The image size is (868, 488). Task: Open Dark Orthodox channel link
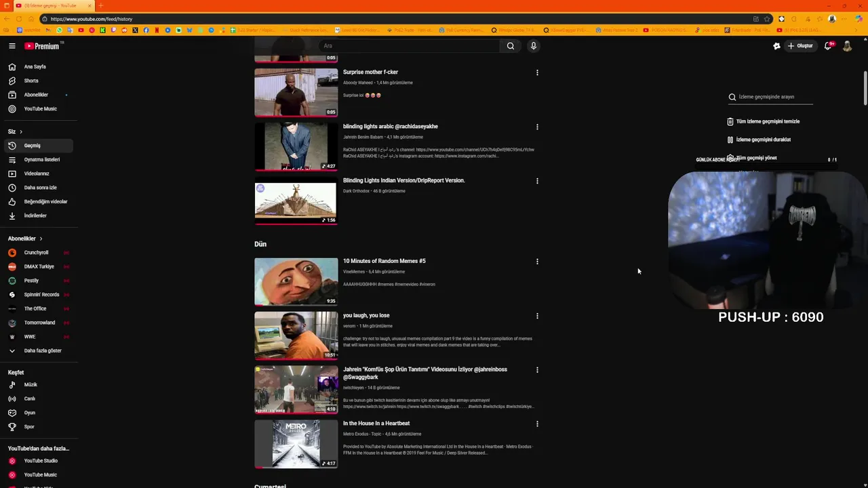(356, 191)
